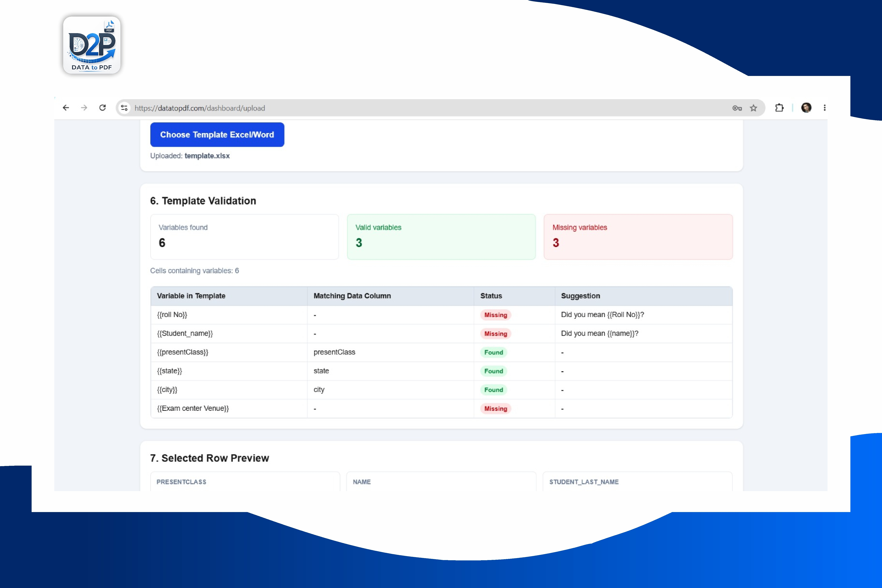Select the {{Exam center Venue}} variable cell
Viewport: 882px width, 588px height.
point(229,409)
